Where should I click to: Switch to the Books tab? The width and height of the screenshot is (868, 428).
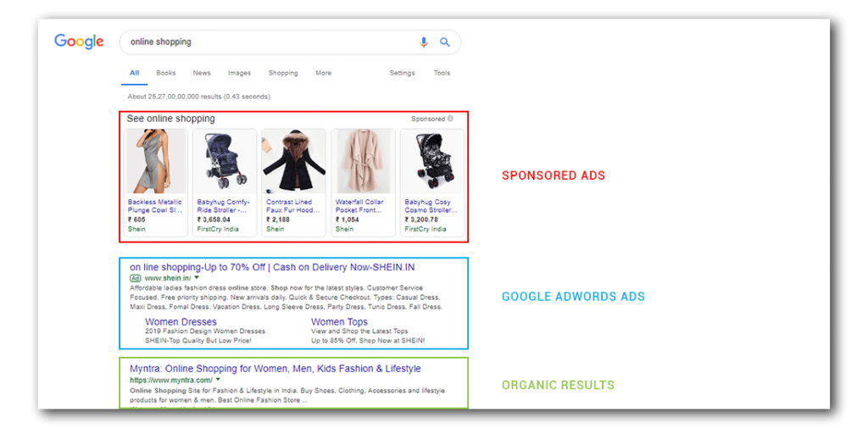pos(165,73)
